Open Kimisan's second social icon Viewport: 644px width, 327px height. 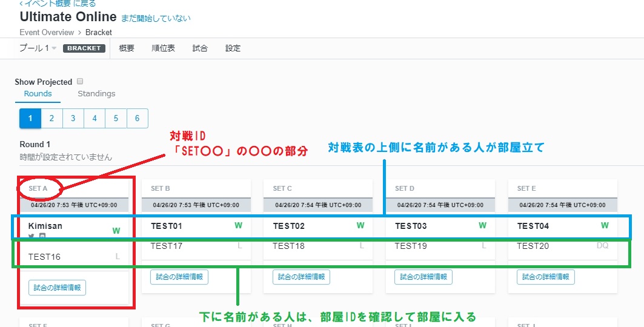coord(42,237)
